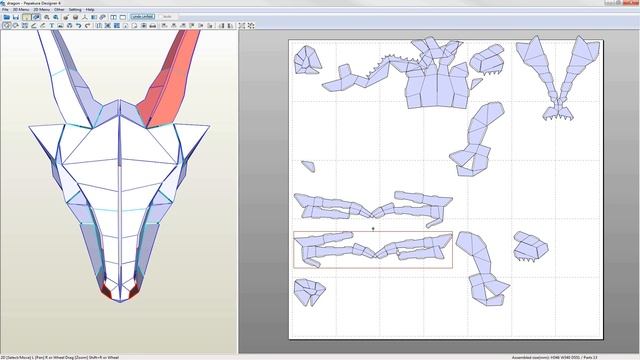Select the Select/Move tool icon
Screen dimensions: 640x360
pos(7,25)
